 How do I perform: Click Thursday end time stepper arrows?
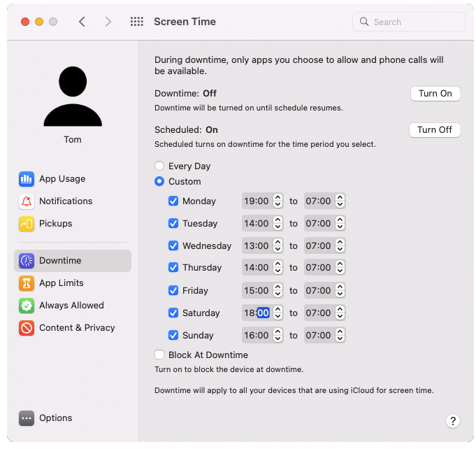tap(340, 267)
